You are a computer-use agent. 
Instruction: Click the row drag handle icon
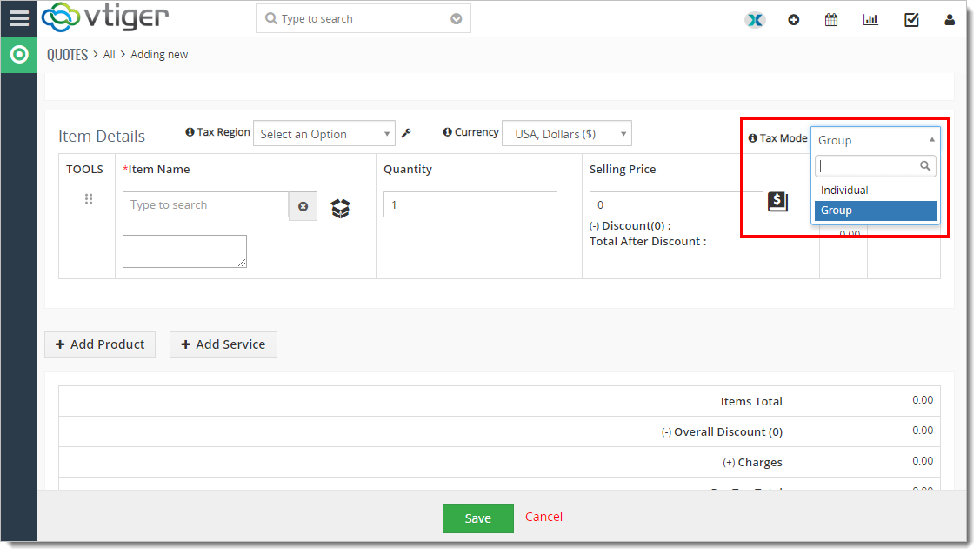tap(89, 199)
